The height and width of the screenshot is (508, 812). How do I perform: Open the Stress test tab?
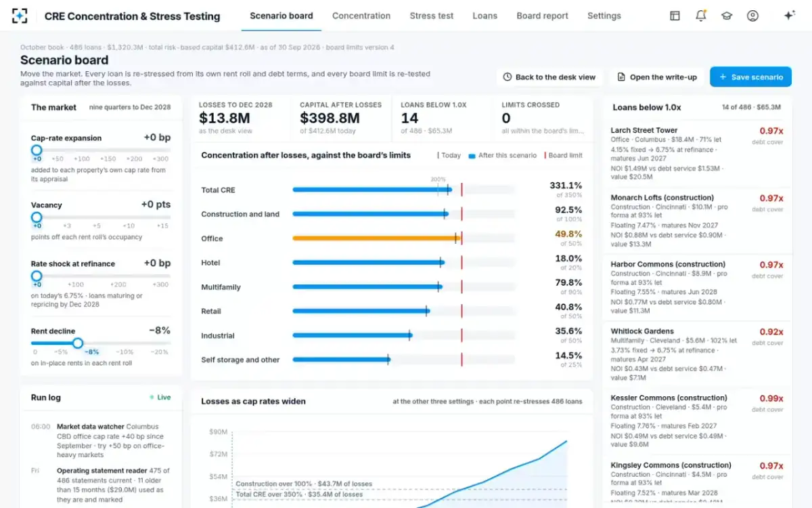point(432,16)
